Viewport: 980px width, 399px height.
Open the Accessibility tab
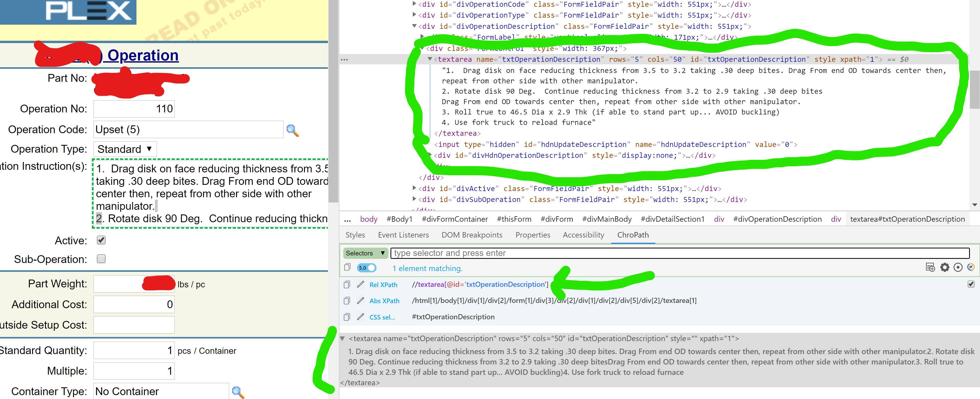point(583,235)
